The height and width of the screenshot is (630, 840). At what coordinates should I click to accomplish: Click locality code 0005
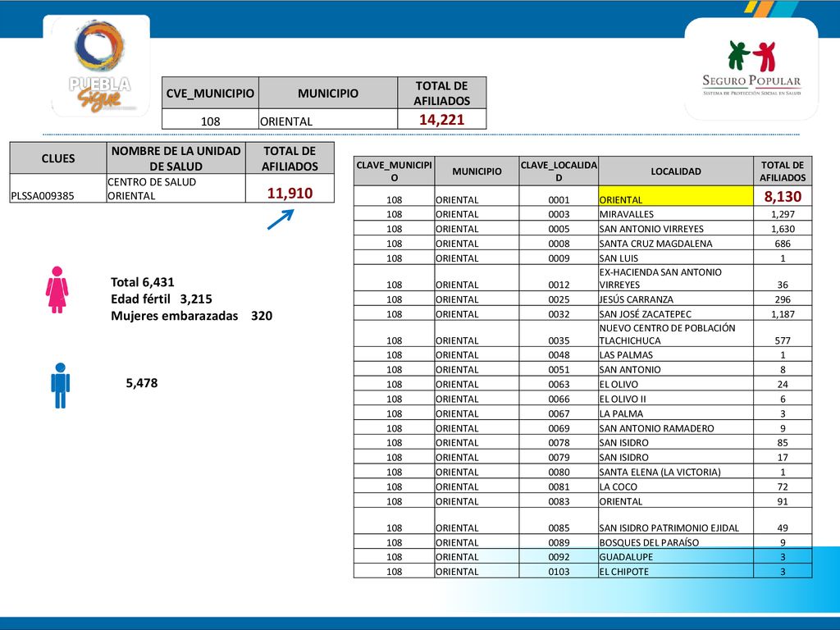point(559,229)
